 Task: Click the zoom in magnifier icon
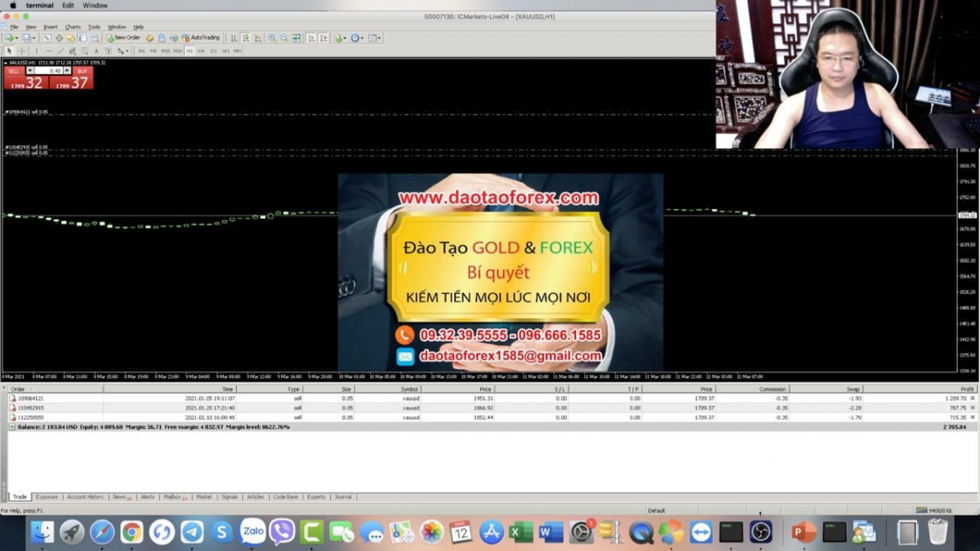click(x=272, y=38)
